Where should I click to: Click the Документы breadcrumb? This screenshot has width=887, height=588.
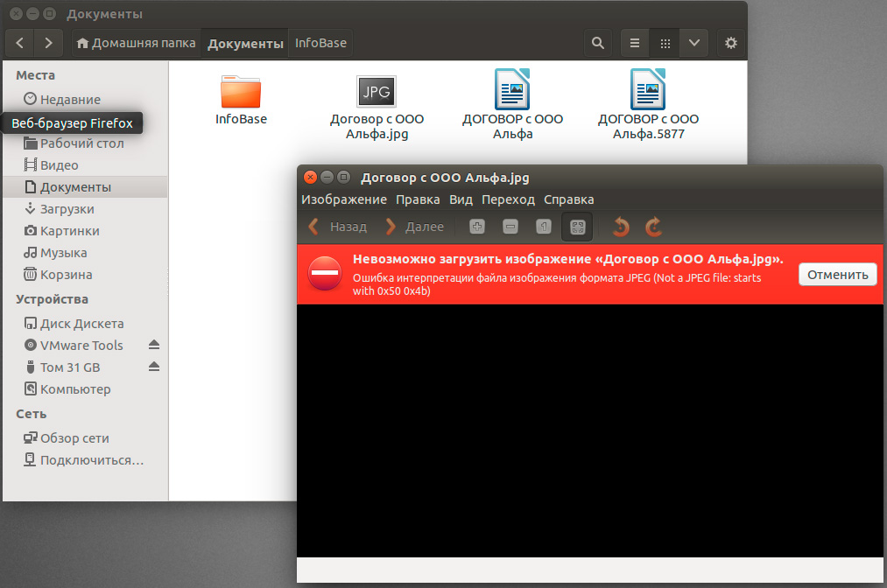point(245,43)
